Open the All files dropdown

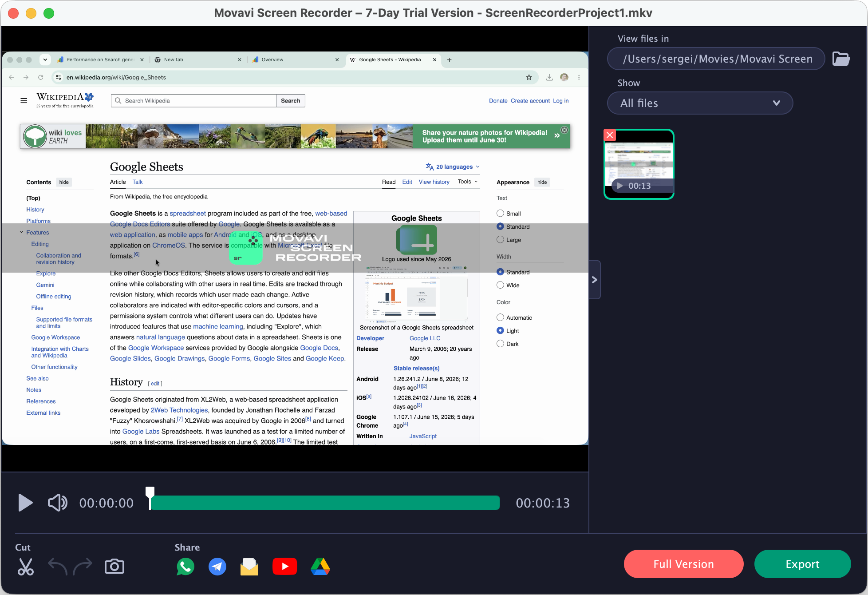pyautogui.click(x=700, y=103)
